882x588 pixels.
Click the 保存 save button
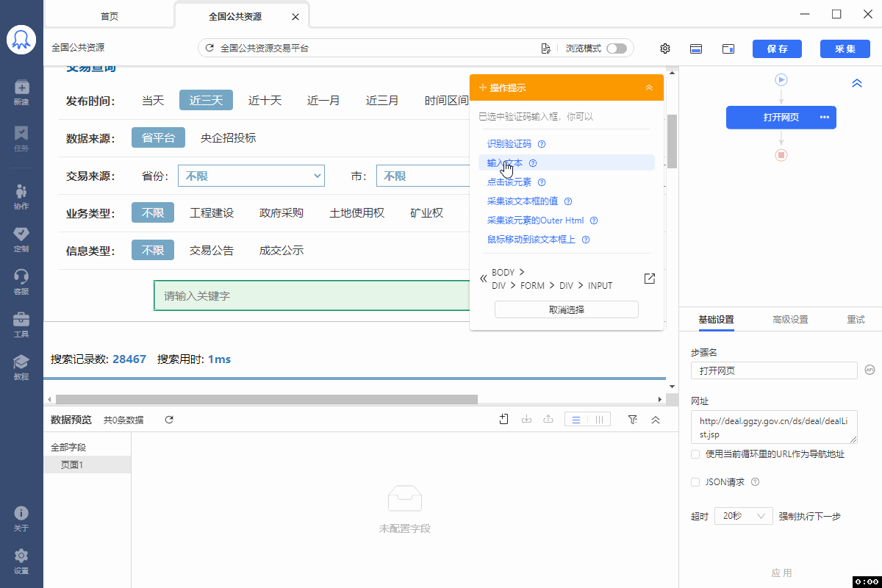(778, 49)
